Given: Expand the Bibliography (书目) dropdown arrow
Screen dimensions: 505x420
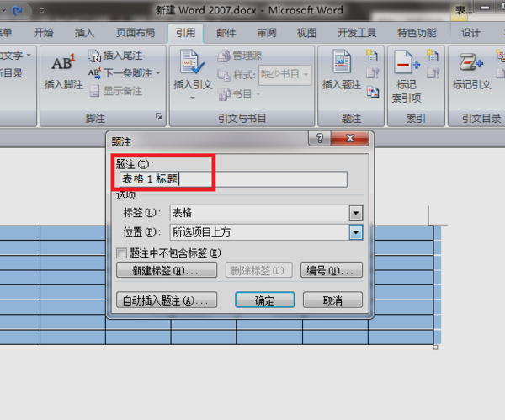Looking at the screenshot, I should click(258, 94).
